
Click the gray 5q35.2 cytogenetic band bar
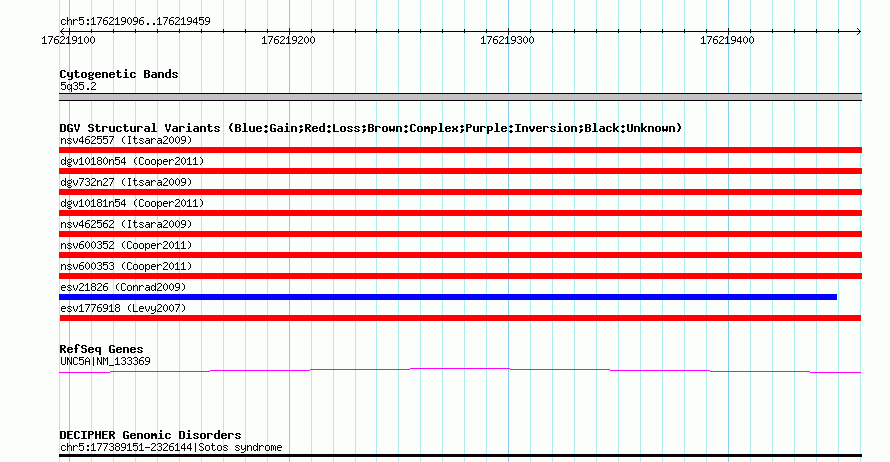click(460, 97)
